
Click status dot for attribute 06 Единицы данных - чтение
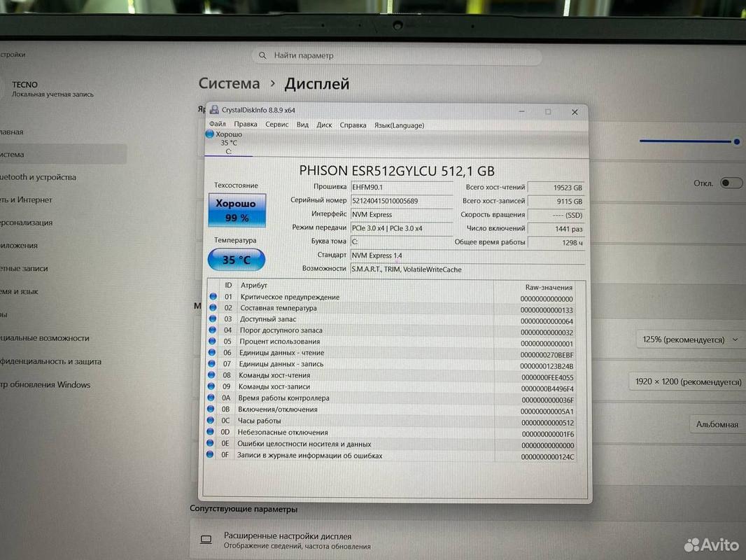tap(212, 353)
